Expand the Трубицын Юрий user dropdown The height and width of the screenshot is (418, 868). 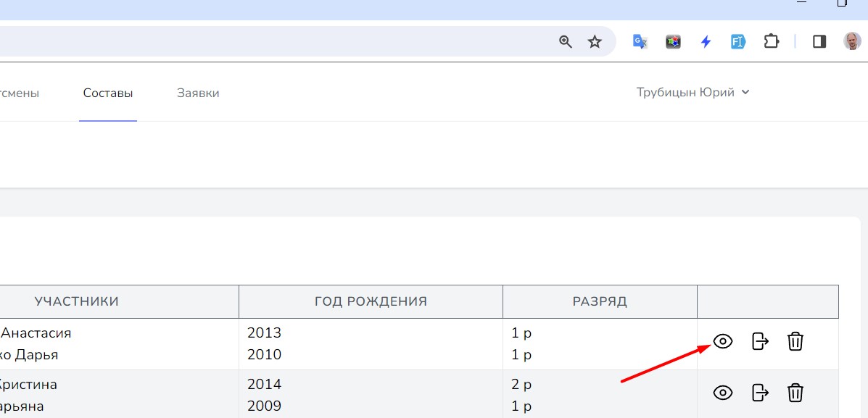[x=693, y=92]
